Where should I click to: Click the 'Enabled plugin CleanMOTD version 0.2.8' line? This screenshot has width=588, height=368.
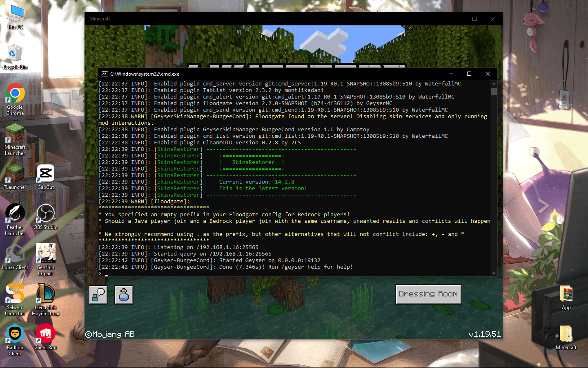(x=200, y=143)
